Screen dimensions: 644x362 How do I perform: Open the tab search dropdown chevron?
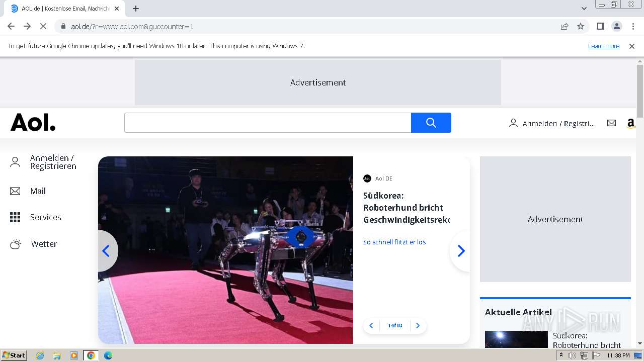pyautogui.click(x=584, y=9)
